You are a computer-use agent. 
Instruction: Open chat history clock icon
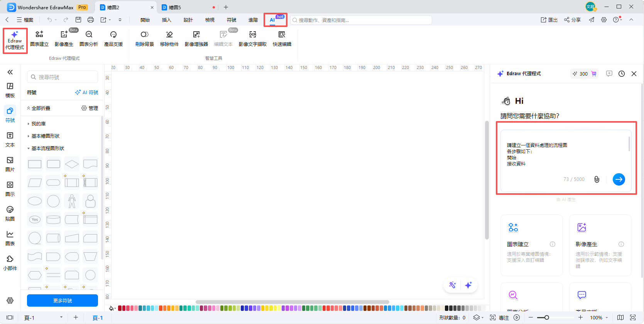click(x=621, y=74)
